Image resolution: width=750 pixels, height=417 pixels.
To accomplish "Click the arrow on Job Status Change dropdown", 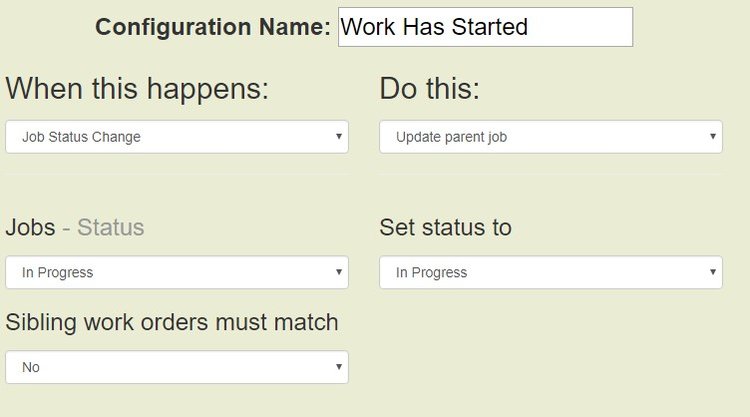I will click(339, 137).
